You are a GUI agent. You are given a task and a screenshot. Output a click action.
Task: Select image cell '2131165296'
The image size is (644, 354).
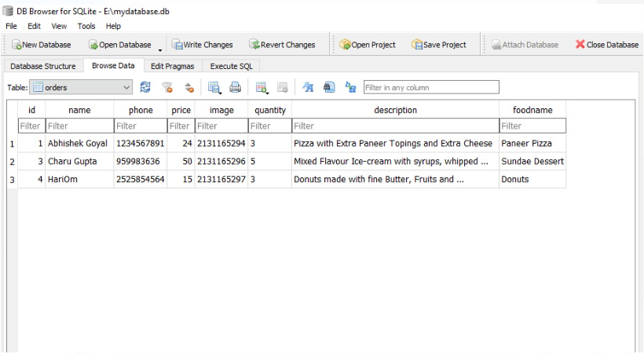221,162
